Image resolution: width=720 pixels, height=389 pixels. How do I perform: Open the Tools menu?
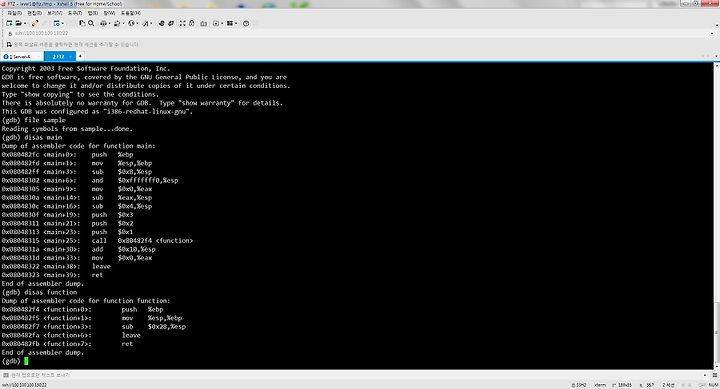coord(75,13)
